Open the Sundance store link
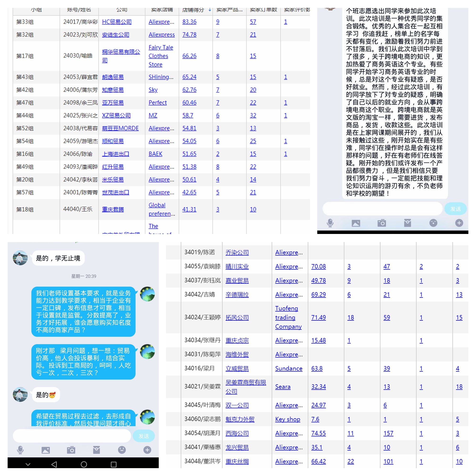476x476 pixels. point(289,368)
